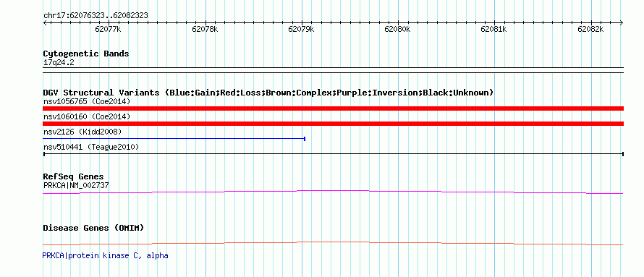644x277 pixels.
Task: Open variant label nsv510441 (Teague2010)
Action: click(90, 147)
